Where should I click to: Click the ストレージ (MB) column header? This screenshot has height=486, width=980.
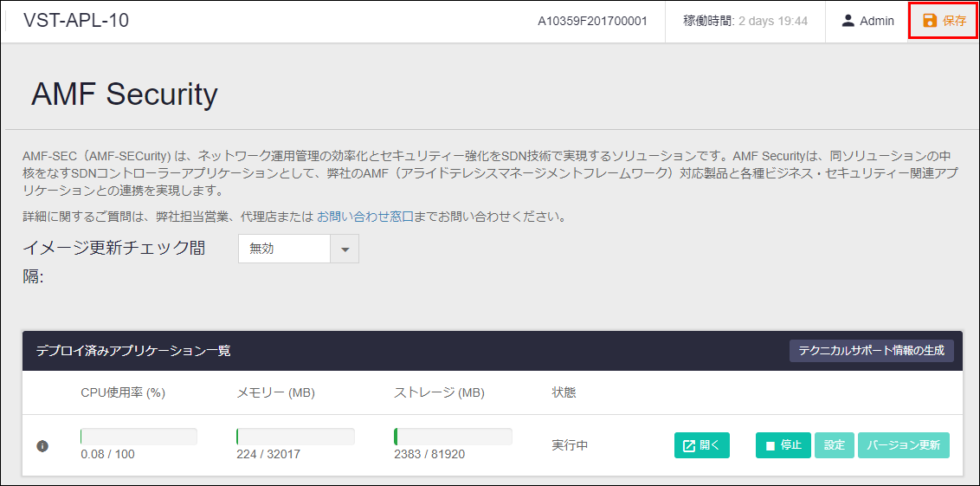pyautogui.click(x=440, y=392)
